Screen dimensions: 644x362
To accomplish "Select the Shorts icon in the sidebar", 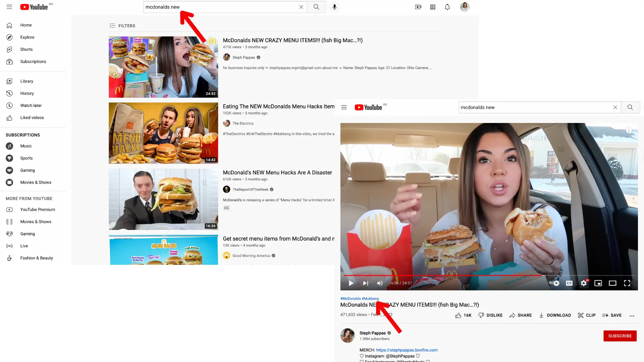I will click(x=9, y=49).
